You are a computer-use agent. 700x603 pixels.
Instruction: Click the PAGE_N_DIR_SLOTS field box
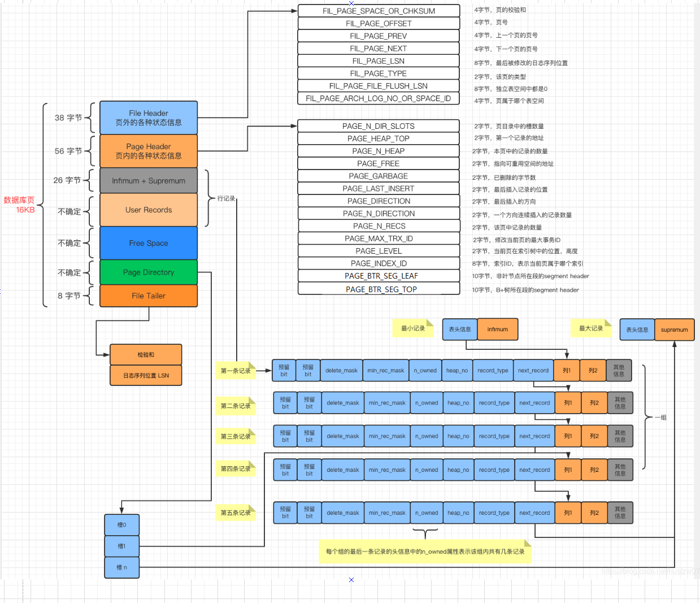(379, 126)
